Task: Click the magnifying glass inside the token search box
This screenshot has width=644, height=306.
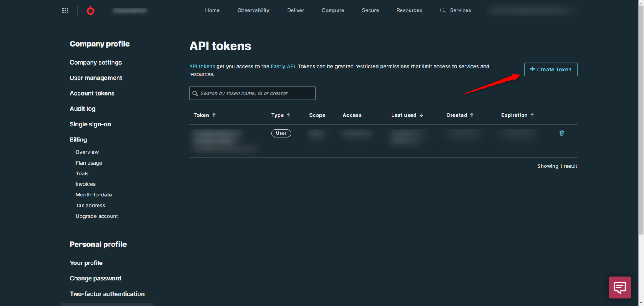Action: click(195, 93)
